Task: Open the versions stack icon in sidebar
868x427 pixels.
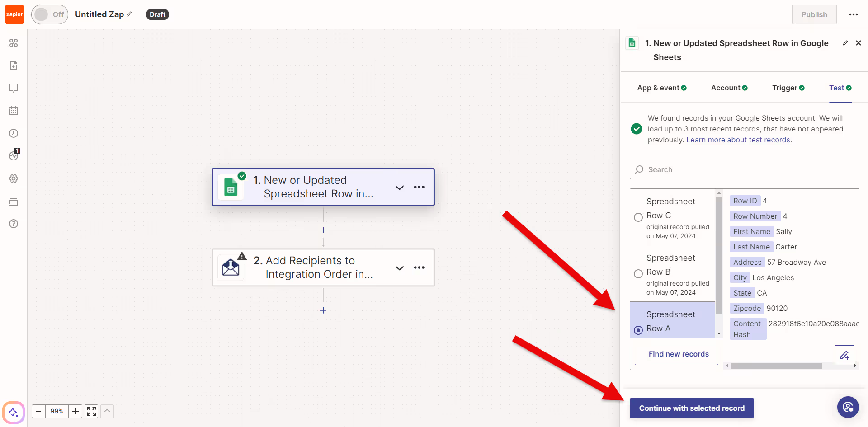Action: (x=14, y=201)
